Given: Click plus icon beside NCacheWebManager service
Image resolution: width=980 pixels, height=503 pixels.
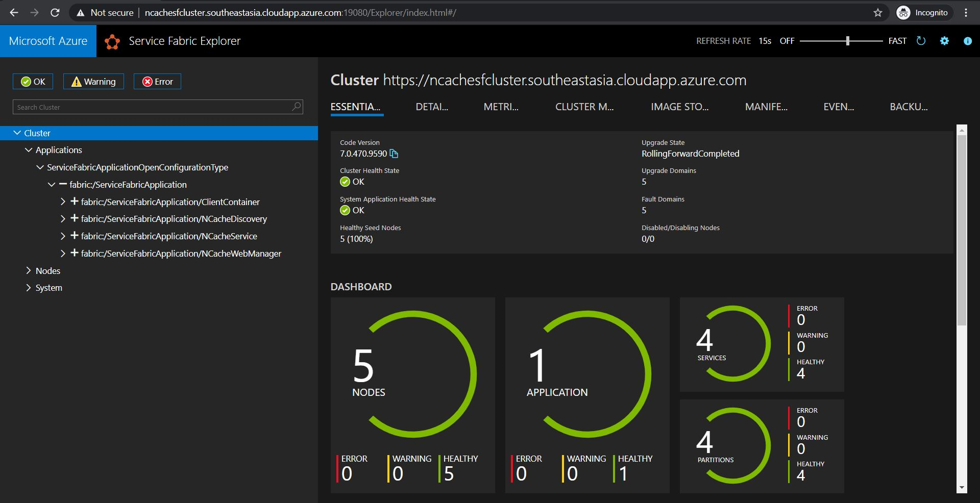Looking at the screenshot, I should coord(75,253).
